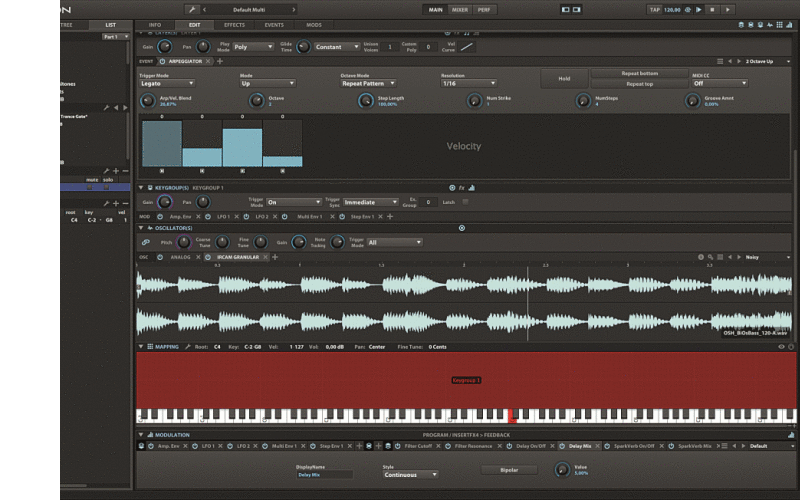
Task: Collapse the Mapping section triangle
Action: pos(141,346)
